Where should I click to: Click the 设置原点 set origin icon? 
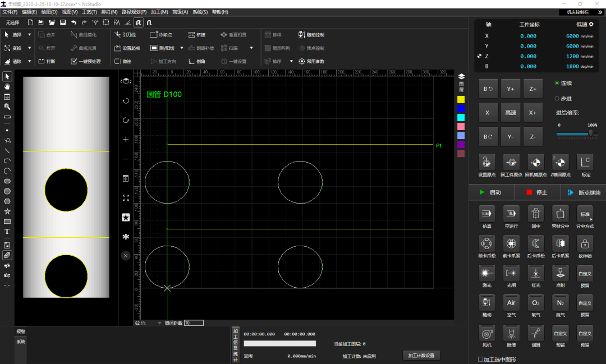click(486, 162)
